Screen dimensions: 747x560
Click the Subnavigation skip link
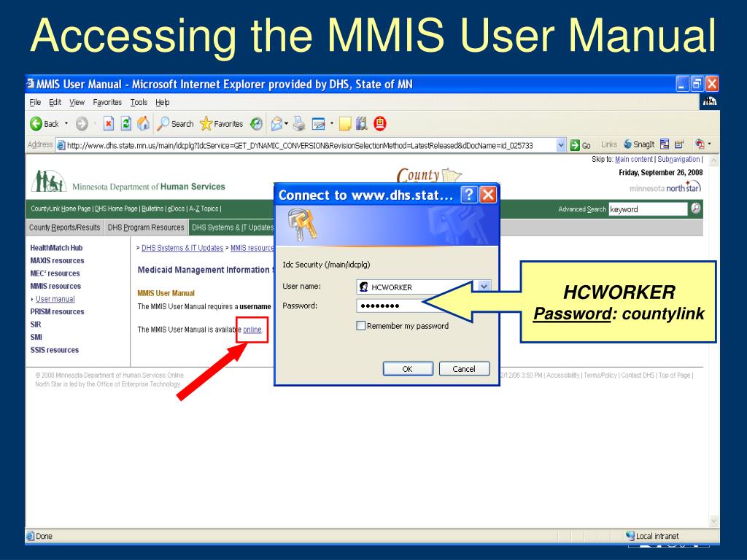coord(678,160)
